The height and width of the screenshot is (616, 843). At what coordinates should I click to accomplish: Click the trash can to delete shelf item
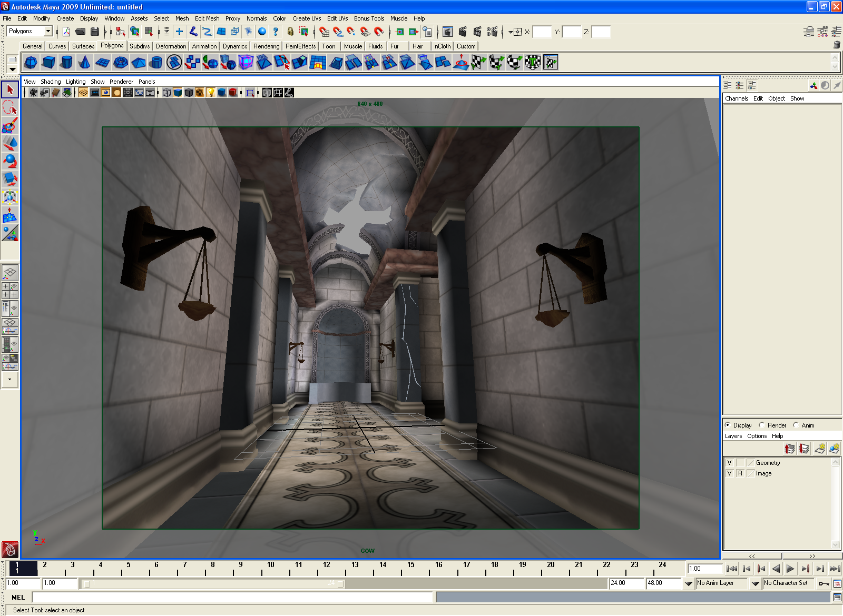pos(837,45)
